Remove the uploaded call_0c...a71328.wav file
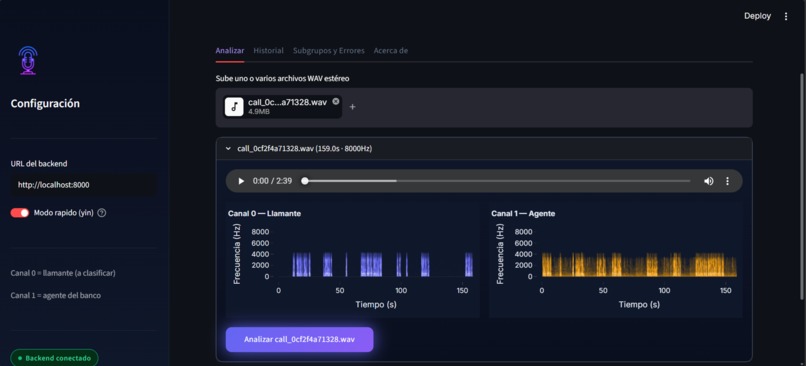Image resolution: width=806 pixels, height=366 pixels. point(336,101)
